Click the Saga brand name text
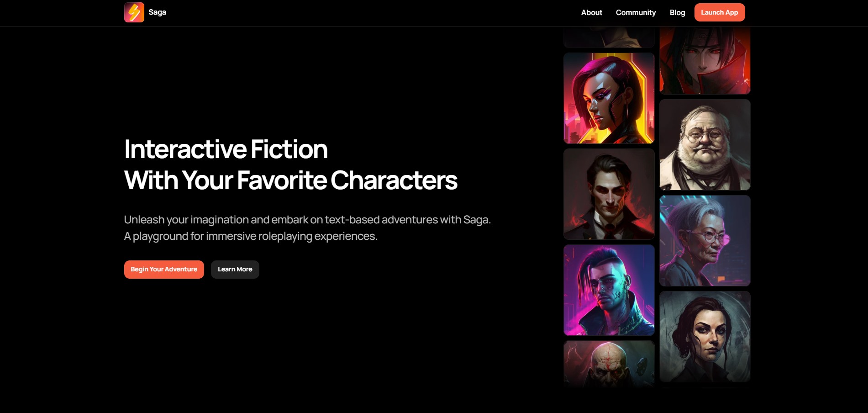This screenshot has height=413, width=868. coord(157,12)
